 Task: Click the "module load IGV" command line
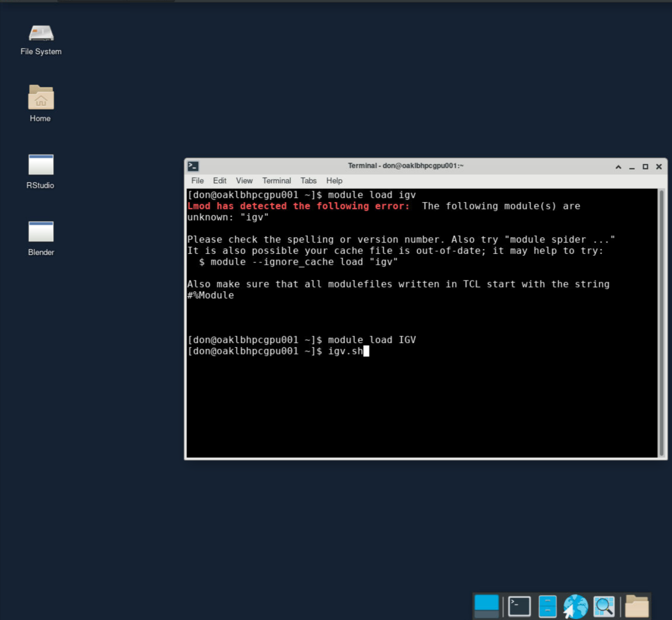click(x=302, y=340)
